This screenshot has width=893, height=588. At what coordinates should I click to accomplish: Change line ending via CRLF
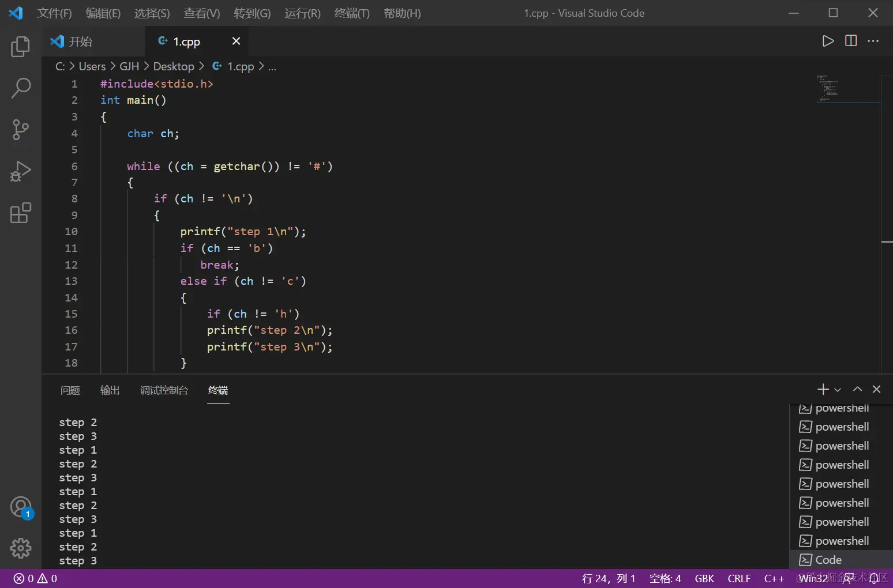click(739, 579)
